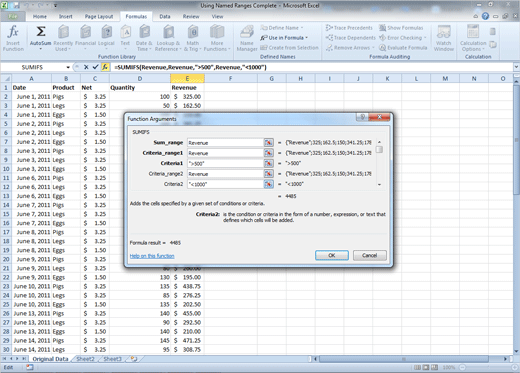Viewport: 520px width, 373px height.
Task: Open Recently Used functions book icon
Action: 63,32
